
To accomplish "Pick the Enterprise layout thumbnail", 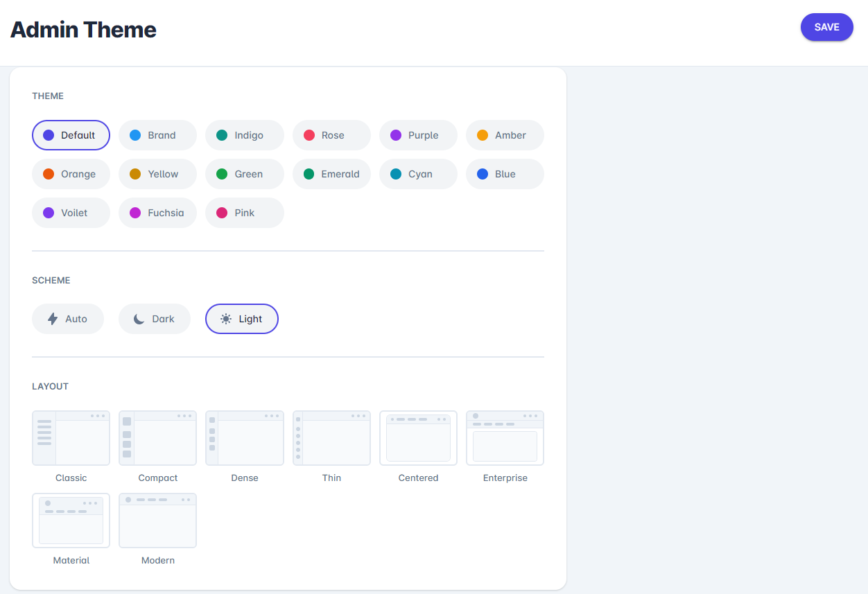I will (505, 438).
